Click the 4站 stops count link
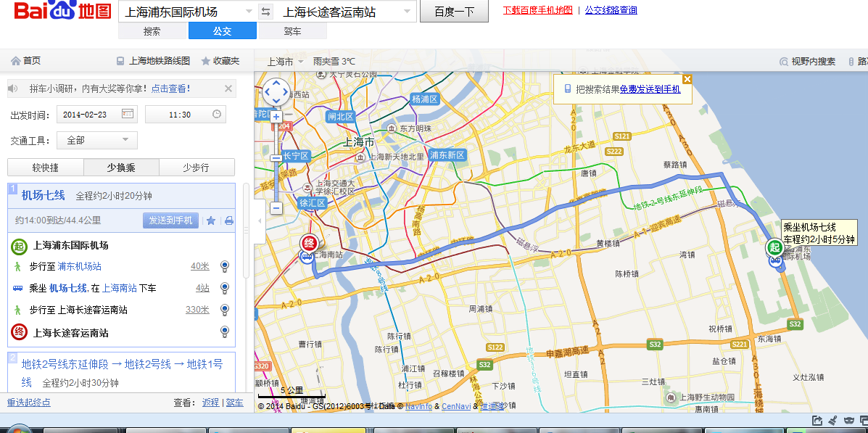The height and width of the screenshot is (433, 868). pos(202,288)
